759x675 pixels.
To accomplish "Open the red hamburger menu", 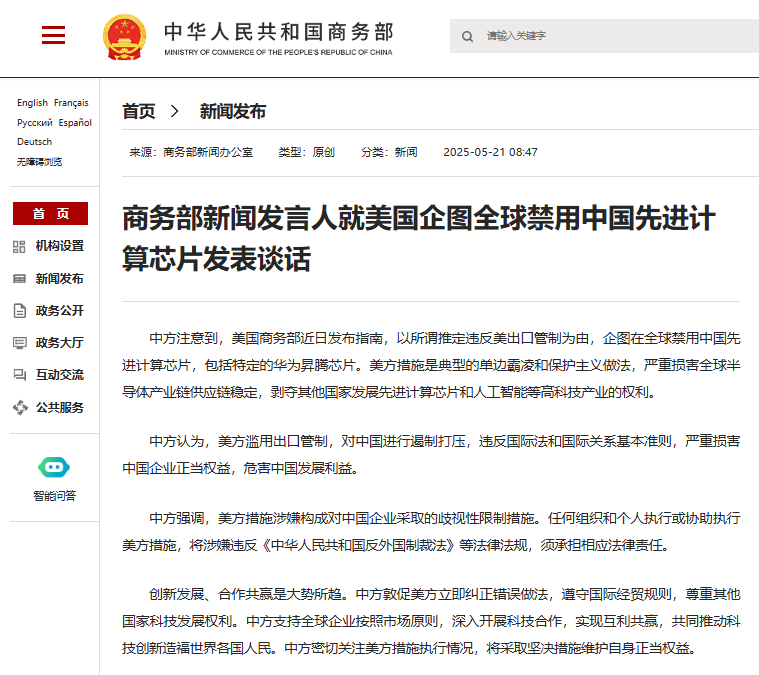I will [x=53, y=35].
